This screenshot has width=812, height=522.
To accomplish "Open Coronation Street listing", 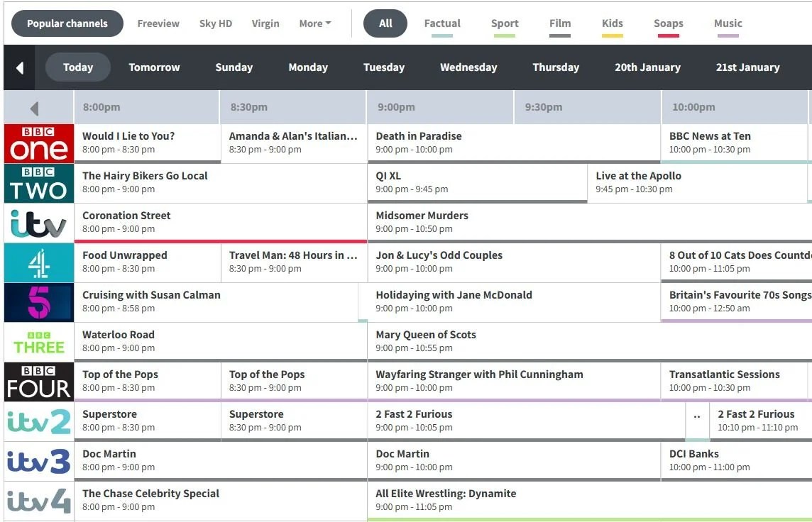I will (x=221, y=223).
